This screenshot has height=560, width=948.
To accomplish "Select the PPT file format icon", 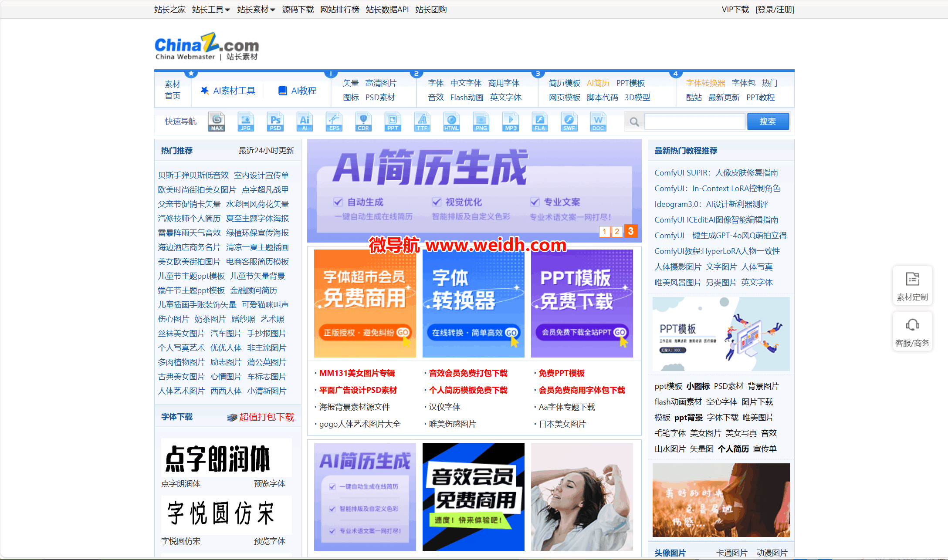I will coord(393,121).
